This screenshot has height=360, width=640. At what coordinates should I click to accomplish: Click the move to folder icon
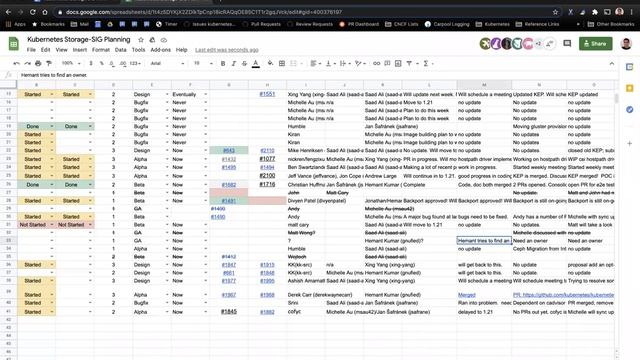coord(152,40)
